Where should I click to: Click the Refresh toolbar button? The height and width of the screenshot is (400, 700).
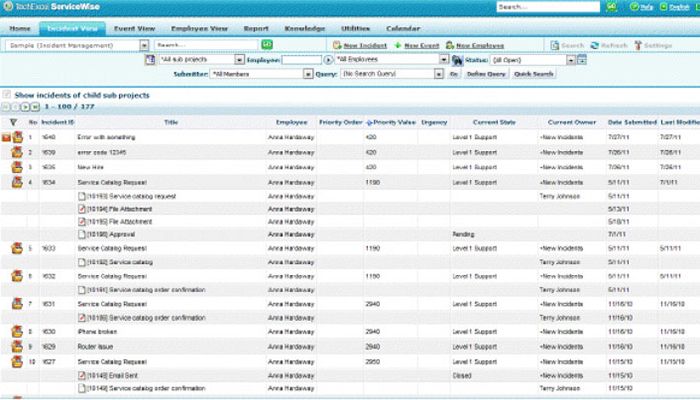[609, 46]
